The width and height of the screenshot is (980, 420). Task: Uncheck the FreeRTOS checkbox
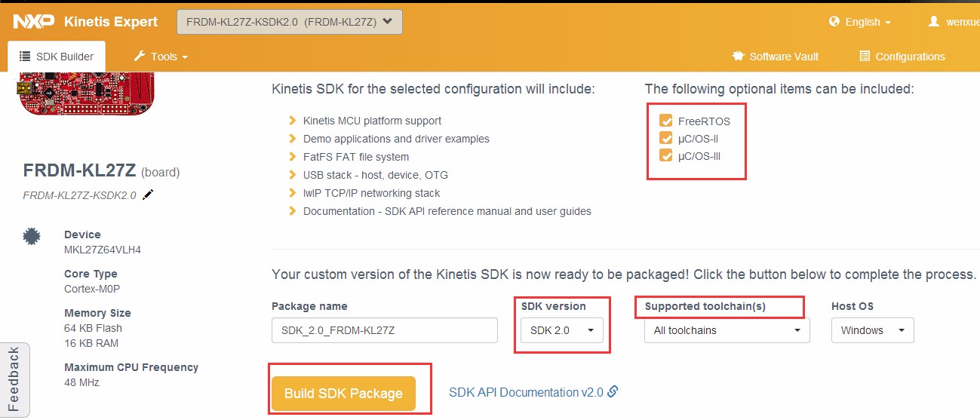point(665,121)
